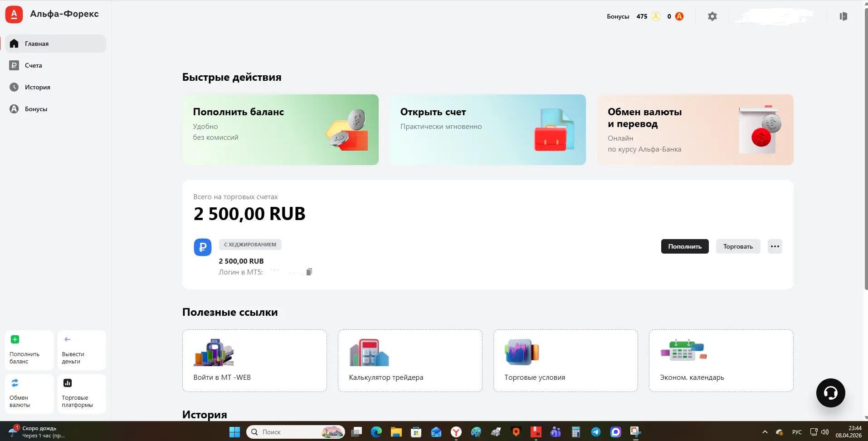Open the Главная sidebar item
868x441 pixels.
coord(56,44)
